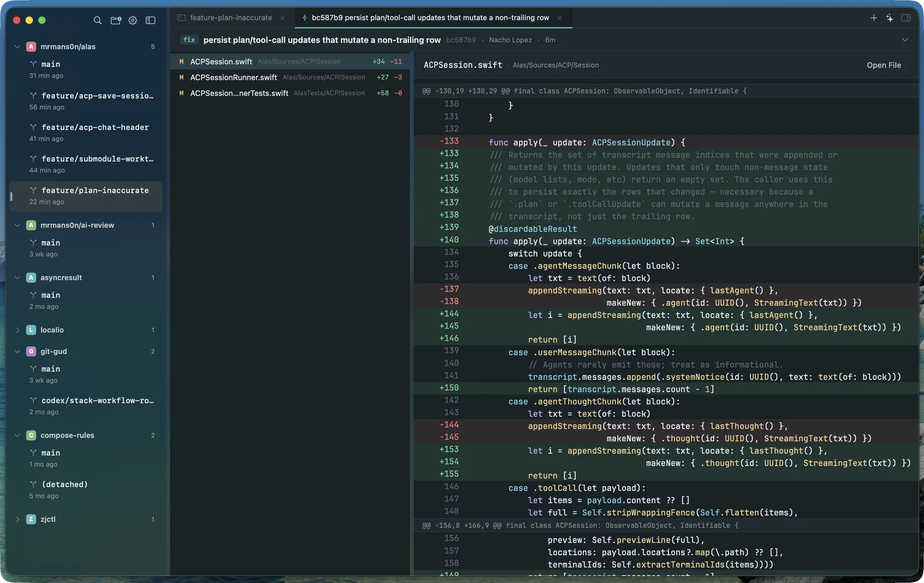Open main branch under git-gud

coord(86,374)
